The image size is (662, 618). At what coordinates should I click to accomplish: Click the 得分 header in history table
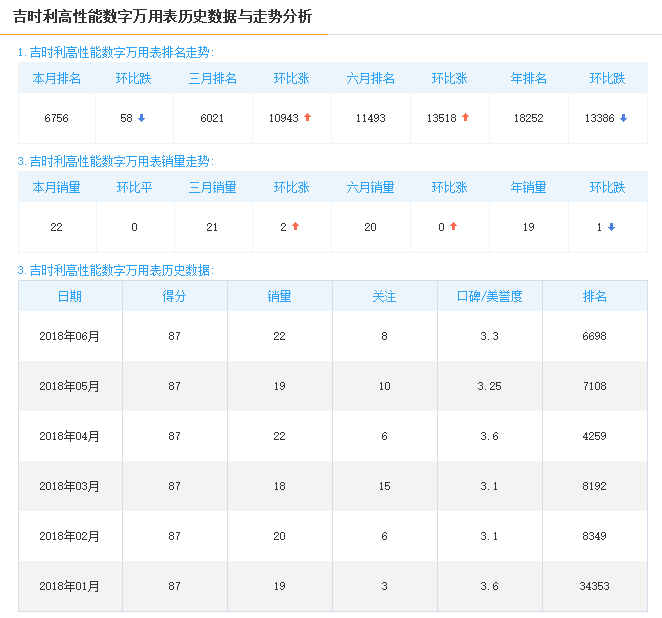174,296
